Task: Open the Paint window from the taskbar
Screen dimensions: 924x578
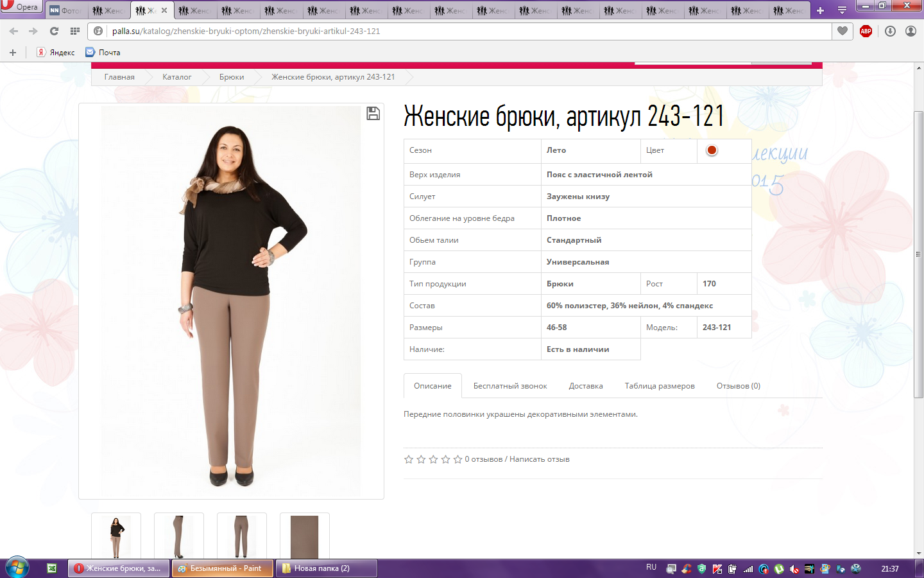Action: [x=223, y=568]
